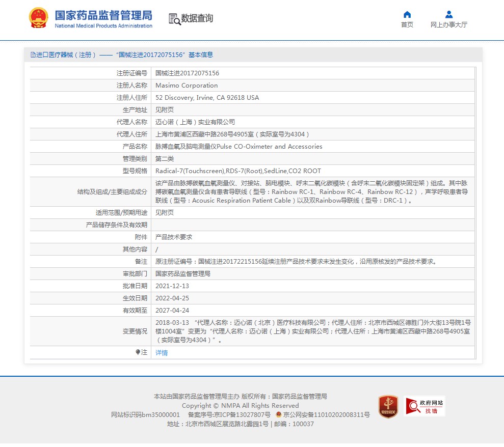The height and width of the screenshot is (447, 504).
Task: Click the 有效期至 row label
Action: pos(135,310)
